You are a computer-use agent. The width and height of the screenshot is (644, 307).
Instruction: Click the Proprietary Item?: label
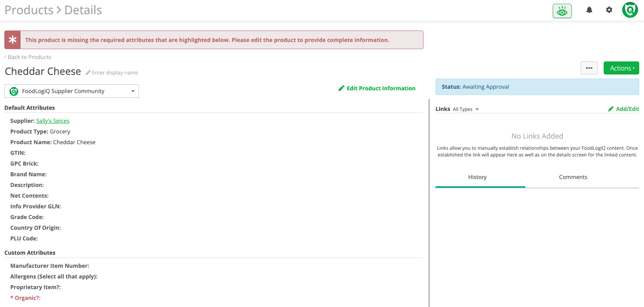coord(36,287)
